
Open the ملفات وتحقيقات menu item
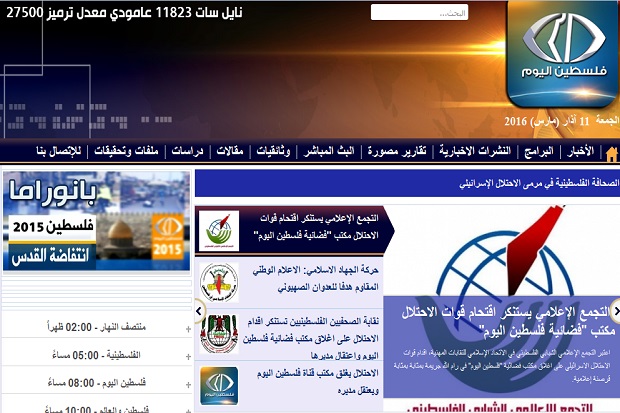pos(126,151)
